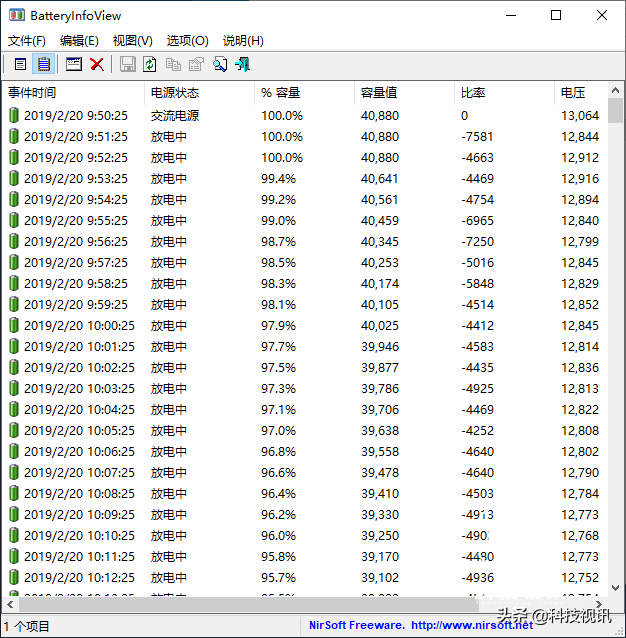The image size is (626, 638).
Task: Click the floppy disk save icon
Action: [128, 64]
